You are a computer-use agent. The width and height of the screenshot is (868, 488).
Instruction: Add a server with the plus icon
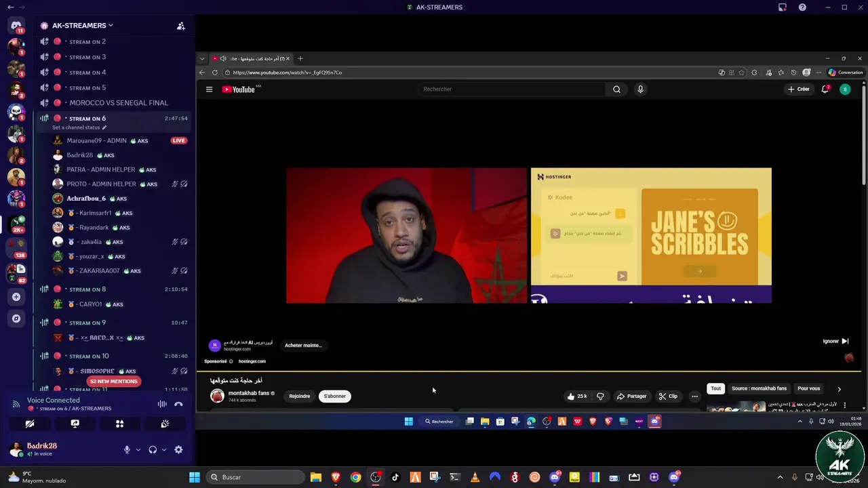(x=16, y=296)
